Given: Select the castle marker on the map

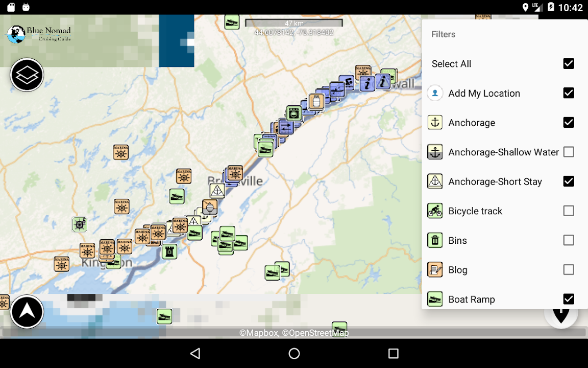Looking at the screenshot, I should tap(169, 251).
